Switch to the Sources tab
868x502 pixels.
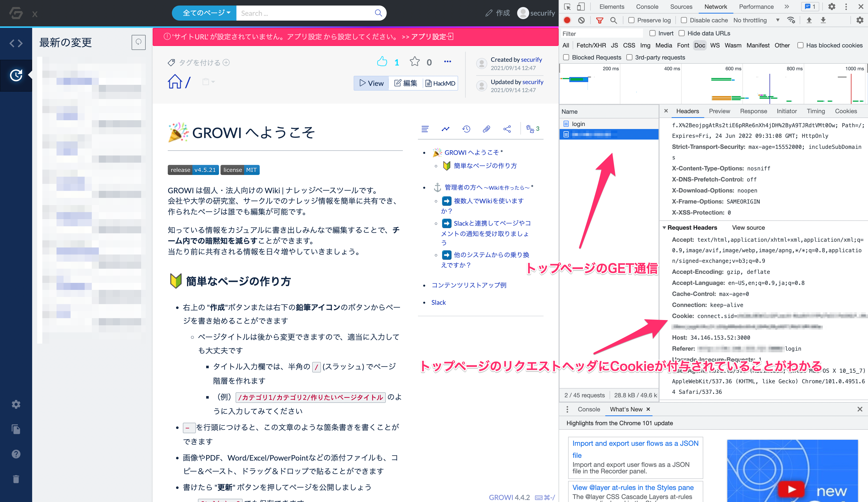[x=681, y=7]
